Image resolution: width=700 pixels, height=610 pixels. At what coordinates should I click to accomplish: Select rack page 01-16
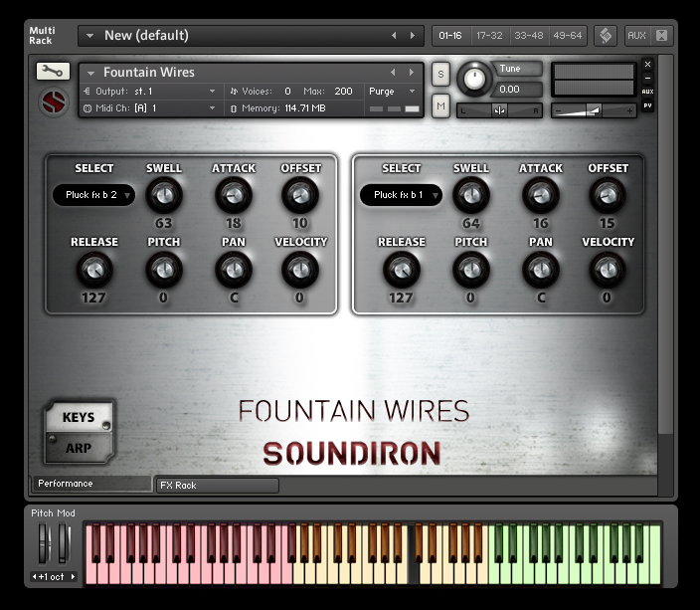point(450,35)
